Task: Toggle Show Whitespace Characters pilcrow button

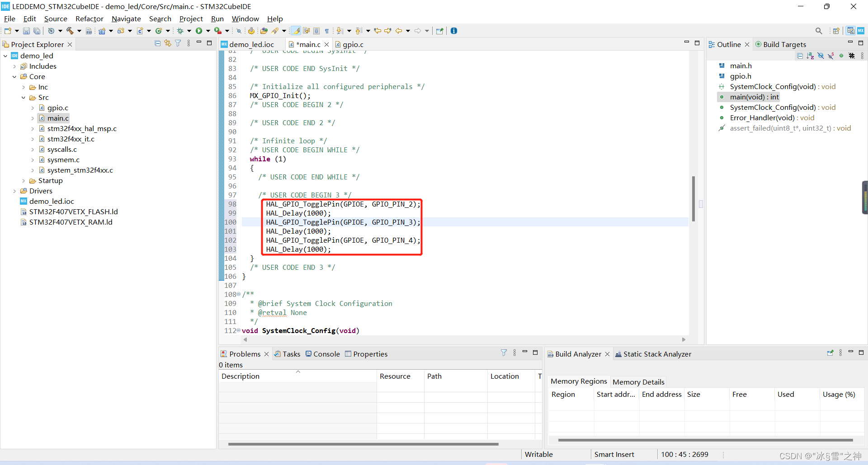Action: pyautogui.click(x=327, y=31)
